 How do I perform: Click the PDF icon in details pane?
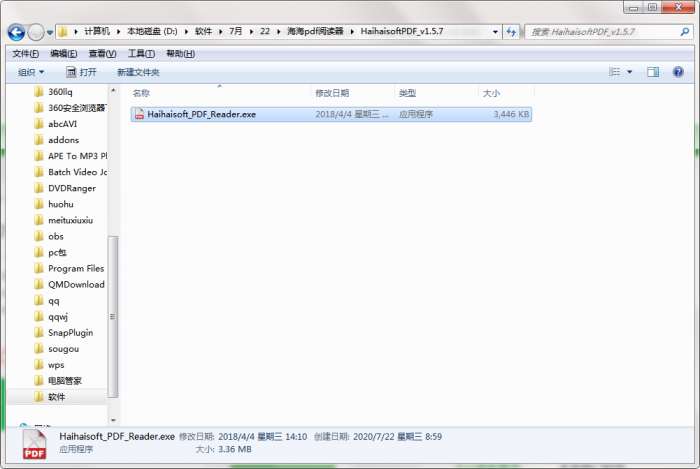pos(34,444)
